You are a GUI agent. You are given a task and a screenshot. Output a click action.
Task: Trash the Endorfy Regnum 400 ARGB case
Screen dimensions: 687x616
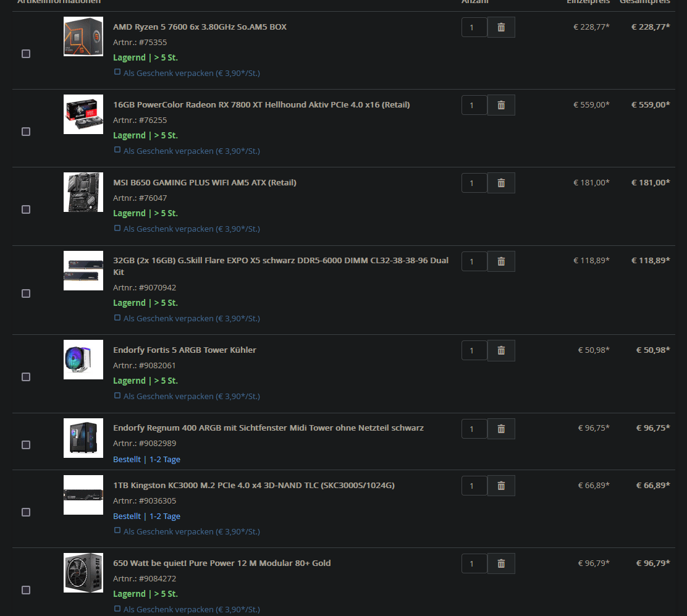click(501, 429)
